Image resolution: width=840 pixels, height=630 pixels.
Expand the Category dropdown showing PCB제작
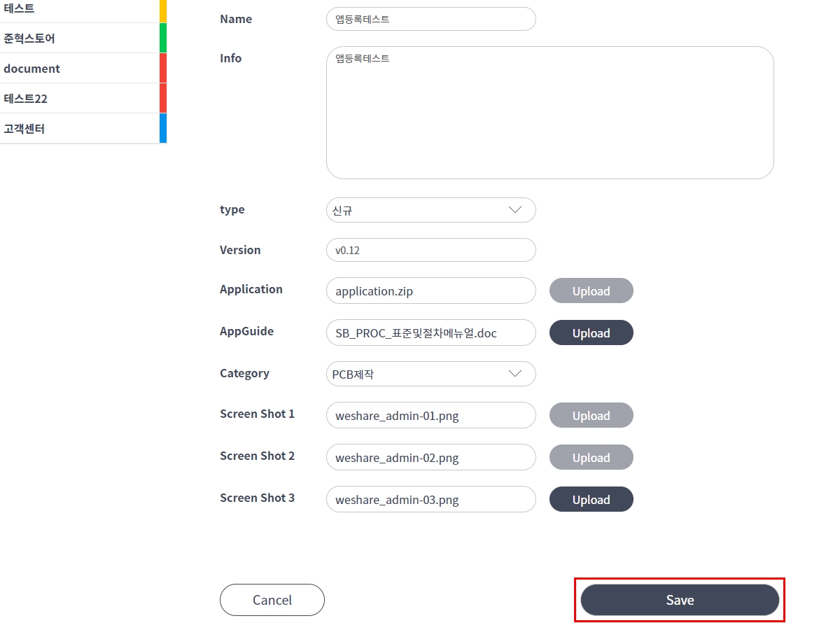[x=430, y=374]
